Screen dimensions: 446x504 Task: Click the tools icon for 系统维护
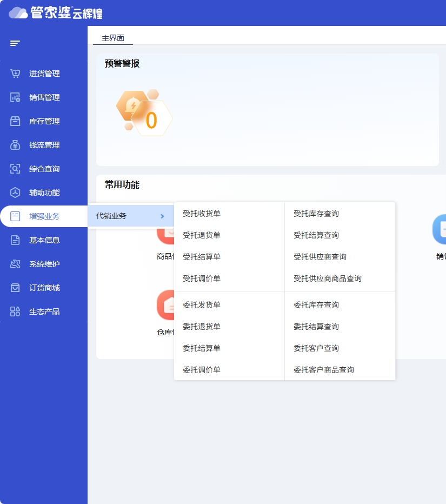pos(15,264)
